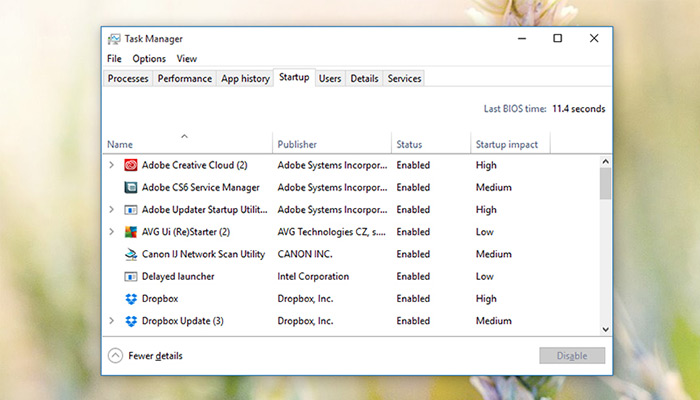Select the Dropbox row name text

160,299
